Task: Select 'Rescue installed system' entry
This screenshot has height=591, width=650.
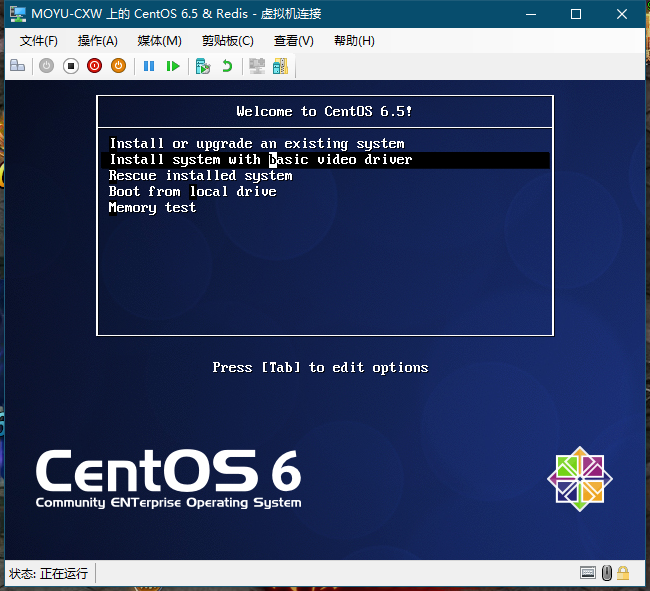Action: pos(325,176)
